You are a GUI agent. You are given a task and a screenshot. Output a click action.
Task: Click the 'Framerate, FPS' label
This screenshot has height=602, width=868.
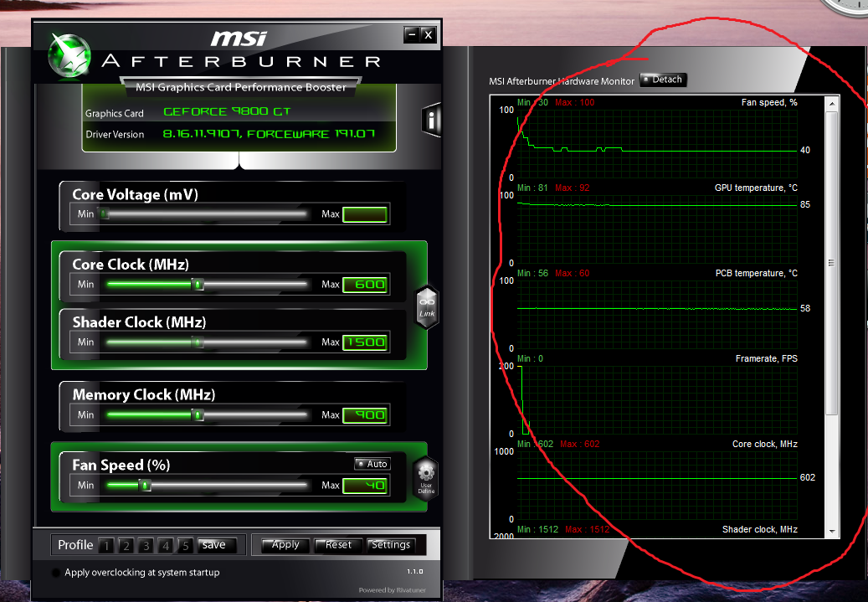point(766,358)
